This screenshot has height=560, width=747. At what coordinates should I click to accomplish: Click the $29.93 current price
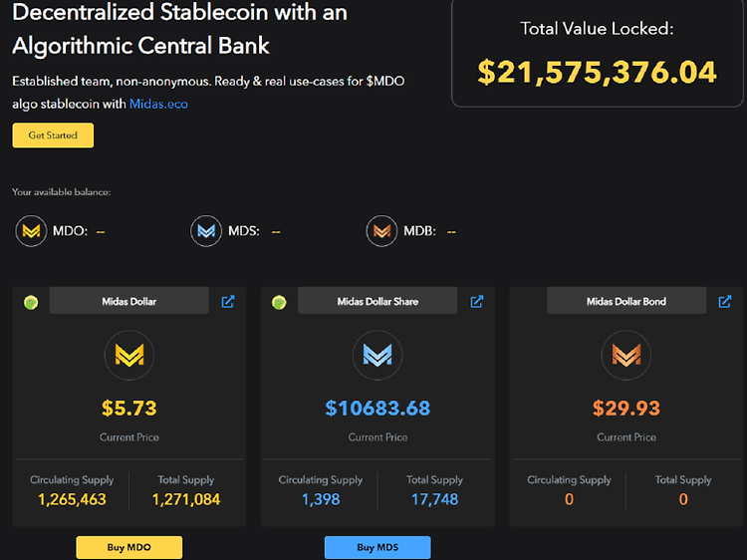(626, 408)
